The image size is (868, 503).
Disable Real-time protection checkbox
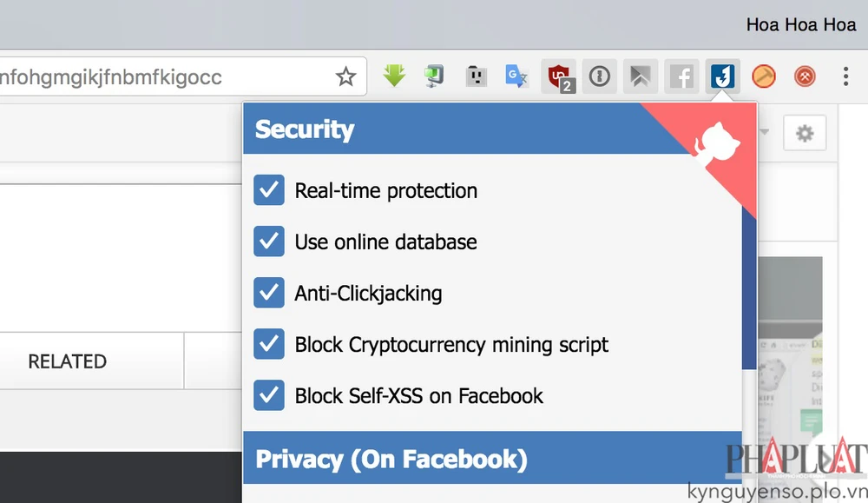click(269, 190)
